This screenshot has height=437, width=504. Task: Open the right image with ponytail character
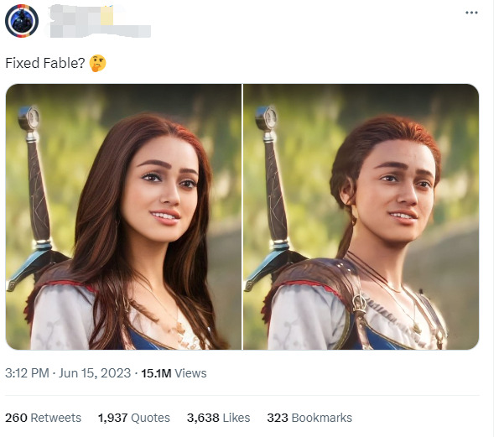tap(361, 216)
